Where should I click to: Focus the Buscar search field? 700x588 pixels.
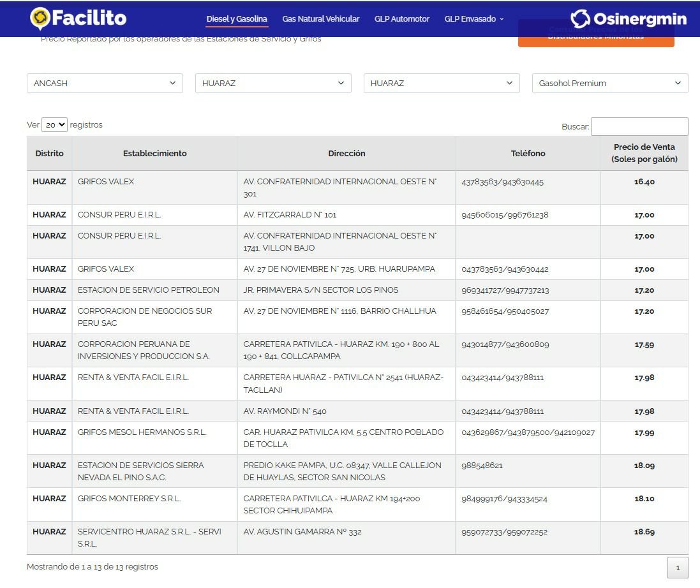[x=639, y=126]
